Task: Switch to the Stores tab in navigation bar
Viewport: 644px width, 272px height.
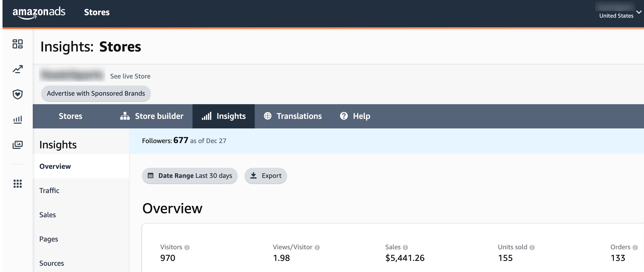Action: click(x=71, y=116)
